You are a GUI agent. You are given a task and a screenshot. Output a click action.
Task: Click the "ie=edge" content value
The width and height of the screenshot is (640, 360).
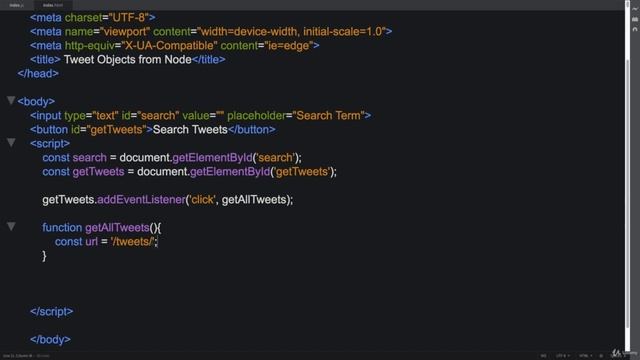click(288, 46)
